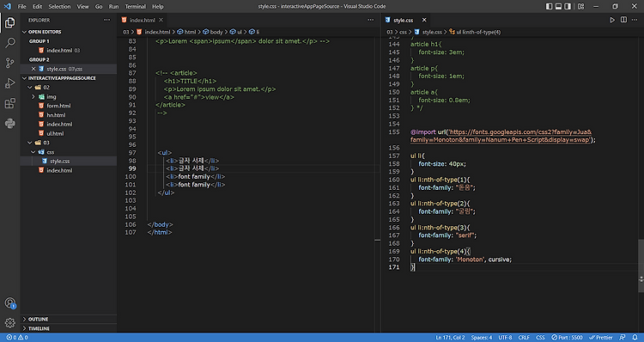Switch to the style.css editor tab
Viewport: 644px width, 342px height.
tap(403, 20)
